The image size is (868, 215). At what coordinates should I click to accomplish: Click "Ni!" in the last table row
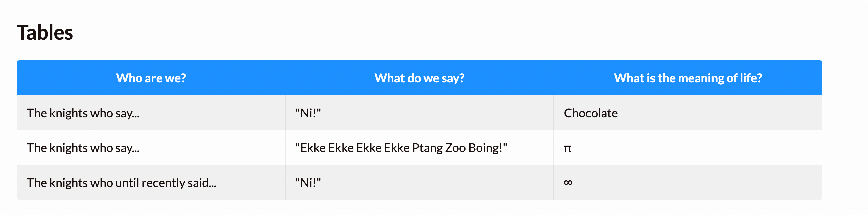tap(308, 183)
